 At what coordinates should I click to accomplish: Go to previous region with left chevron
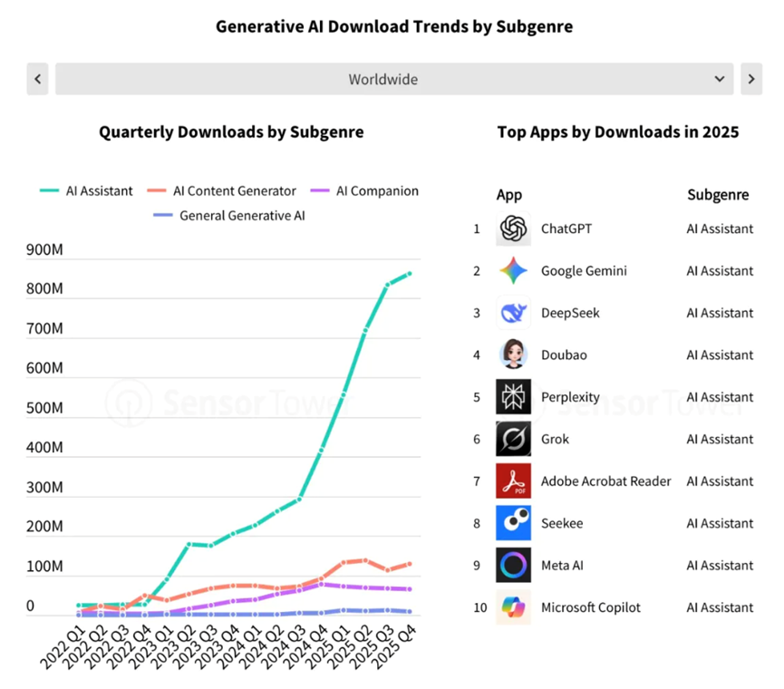tap(37, 79)
